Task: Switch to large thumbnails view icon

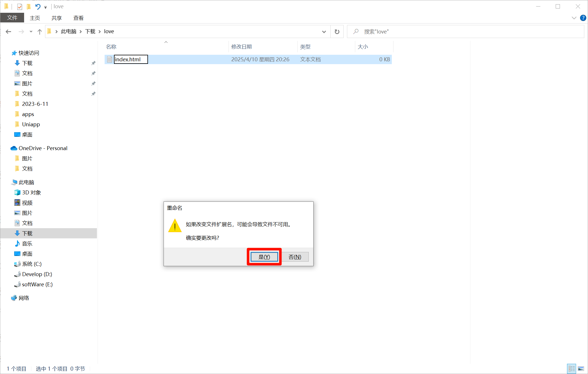Action: (x=581, y=369)
